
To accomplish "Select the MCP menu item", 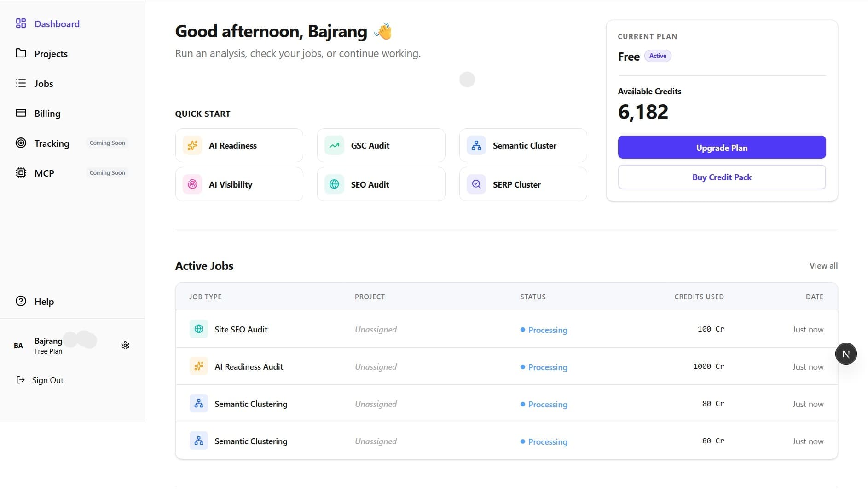I will [44, 173].
